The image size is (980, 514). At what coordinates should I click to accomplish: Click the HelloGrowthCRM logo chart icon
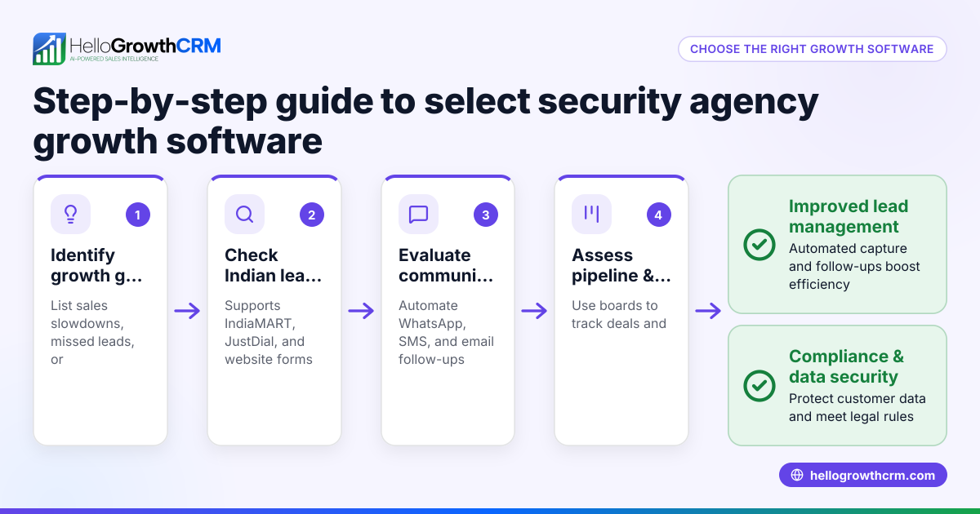click(x=49, y=49)
